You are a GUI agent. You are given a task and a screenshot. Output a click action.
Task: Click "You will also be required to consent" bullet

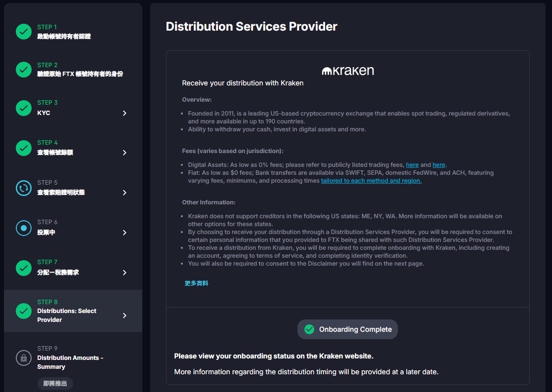tap(306, 264)
